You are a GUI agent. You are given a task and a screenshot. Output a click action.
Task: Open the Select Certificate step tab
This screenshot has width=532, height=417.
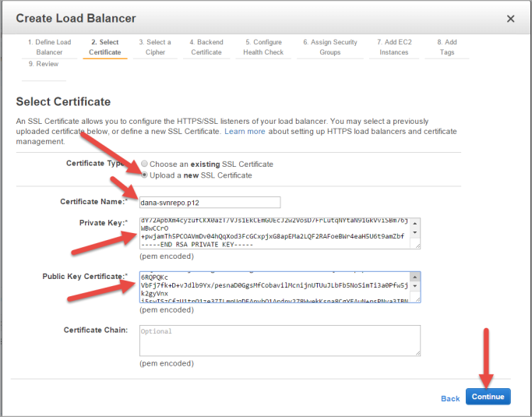pyautogui.click(x=105, y=48)
